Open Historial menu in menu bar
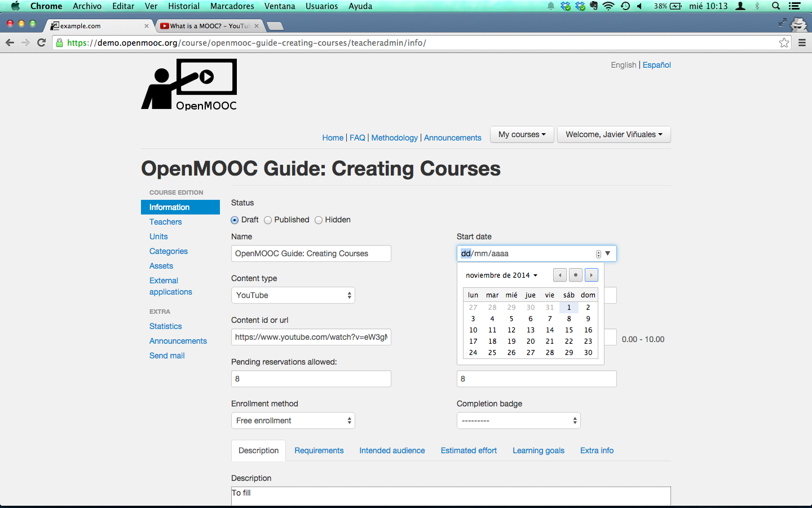The height and width of the screenshot is (508, 812). point(184,6)
